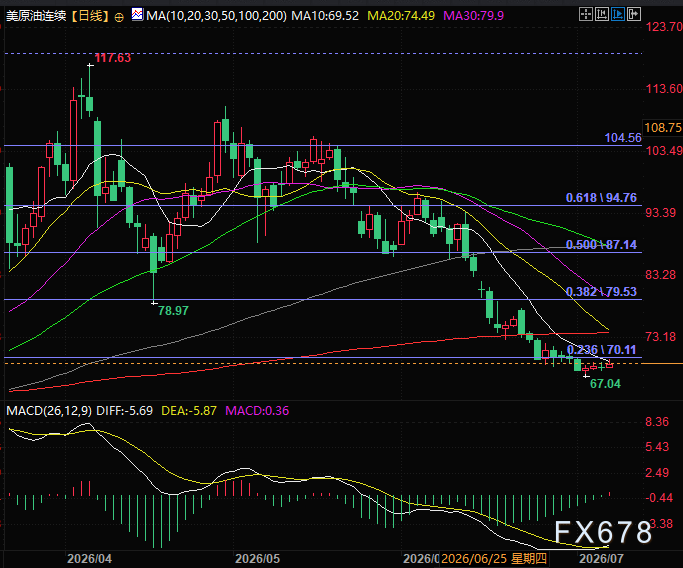Click the 103.49 price axis value
683x568 pixels.
tap(664, 151)
